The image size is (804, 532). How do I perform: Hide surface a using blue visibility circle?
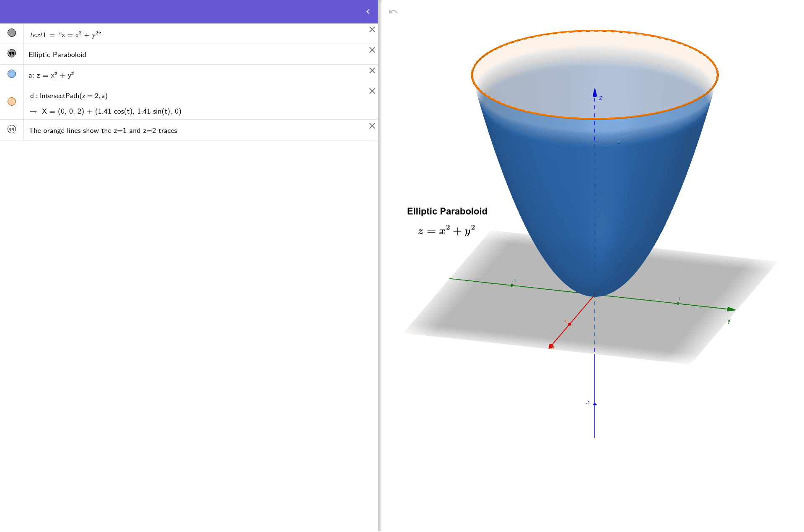tap(12, 74)
